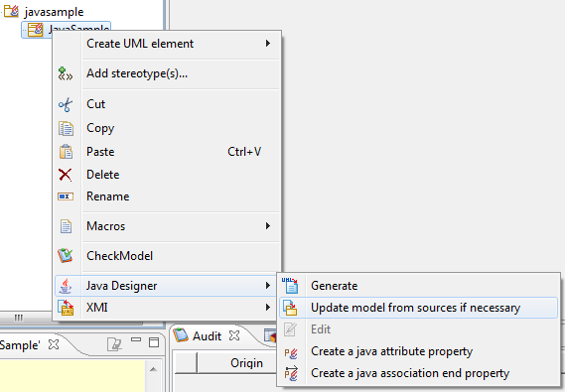Open the XMI submenu

click(167, 308)
